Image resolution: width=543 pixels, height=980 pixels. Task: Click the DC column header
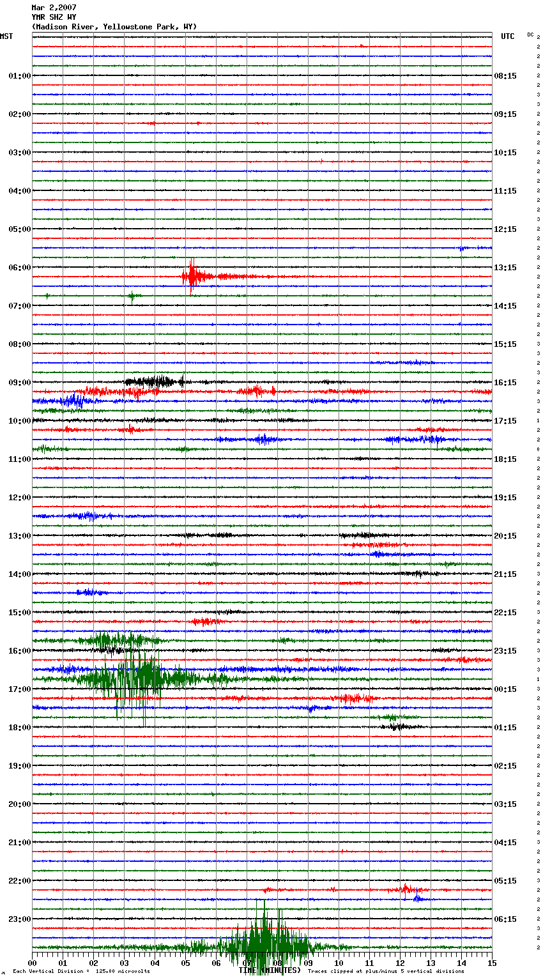pos(530,34)
